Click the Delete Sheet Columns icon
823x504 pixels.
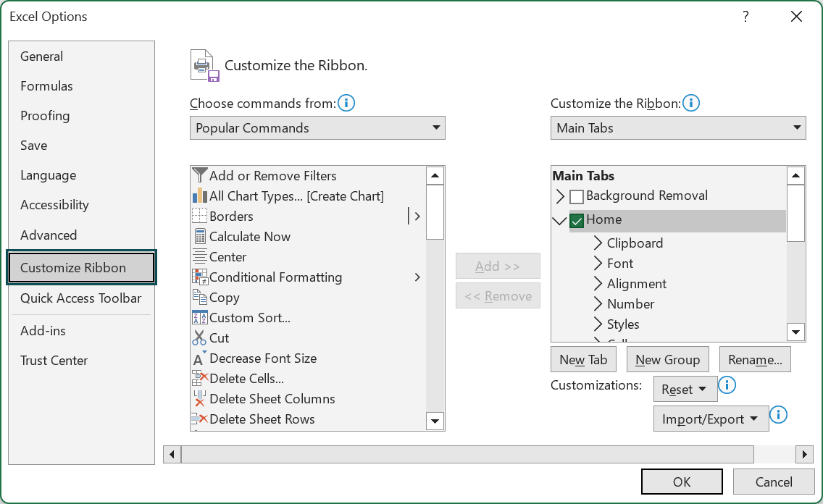(199, 398)
